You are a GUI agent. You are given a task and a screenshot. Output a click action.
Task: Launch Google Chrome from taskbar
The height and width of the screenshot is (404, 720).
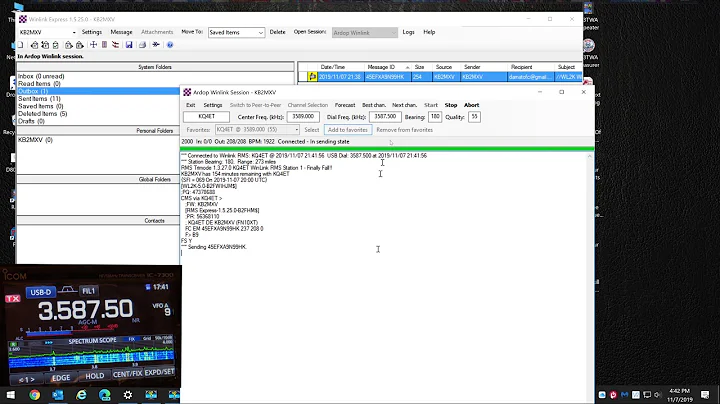pyautogui.click(x=34, y=395)
